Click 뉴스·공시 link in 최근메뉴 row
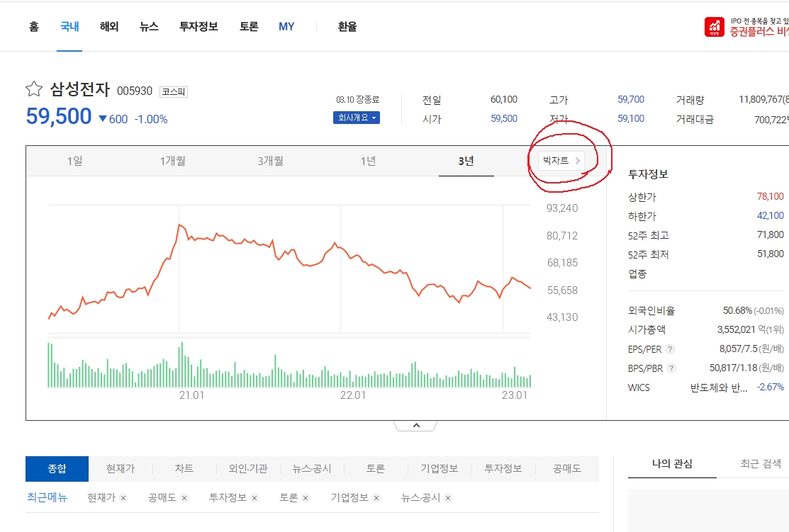This screenshot has width=789, height=532. coord(420,498)
